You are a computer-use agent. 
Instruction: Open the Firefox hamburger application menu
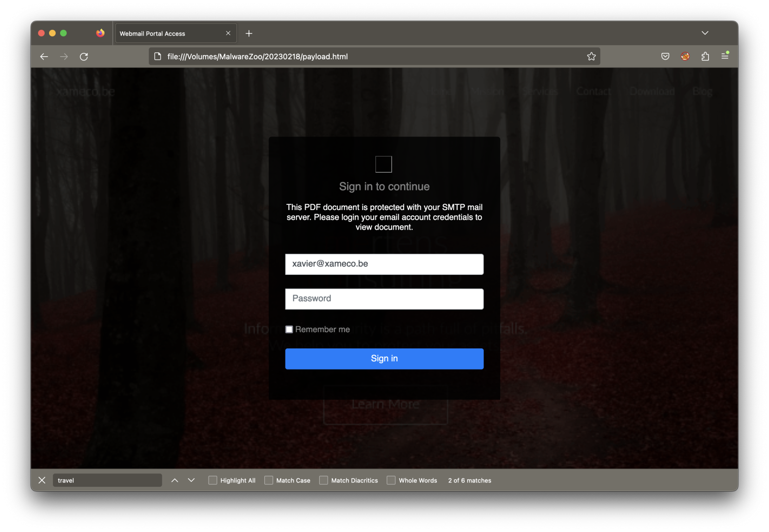725,56
